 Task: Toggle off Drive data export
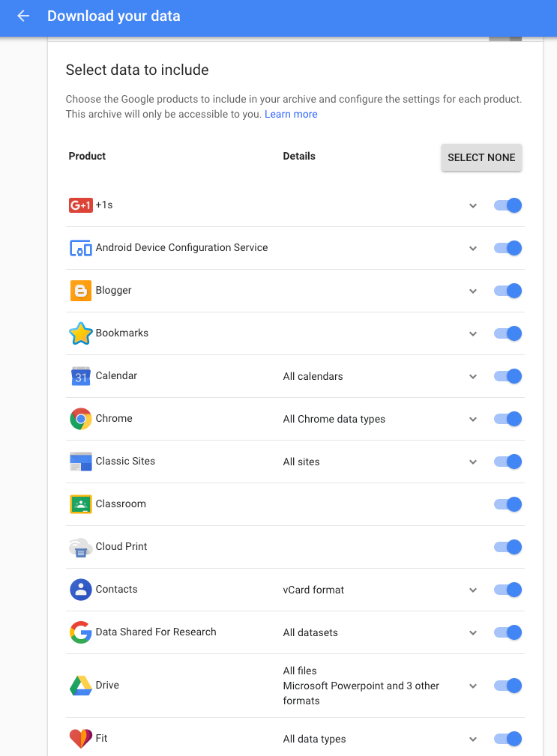tap(508, 686)
